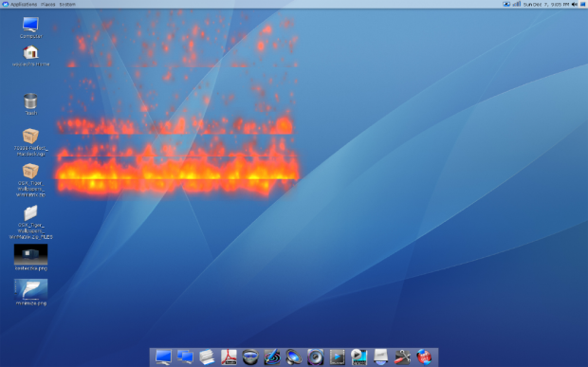The width and height of the screenshot is (588, 367).
Task: Open the disk drive icon in dock
Action: [x=380, y=357]
